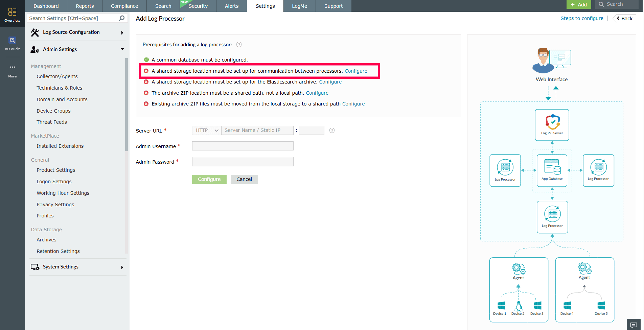Viewport: 644px width, 330px height.
Task: Click the green Add button
Action: click(x=579, y=4)
